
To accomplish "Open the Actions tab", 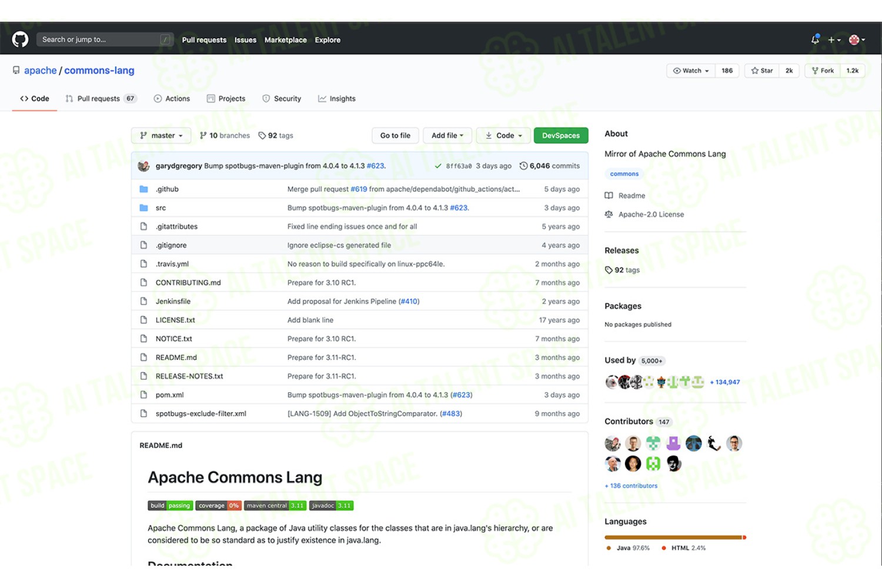I will click(x=172, y=99).
